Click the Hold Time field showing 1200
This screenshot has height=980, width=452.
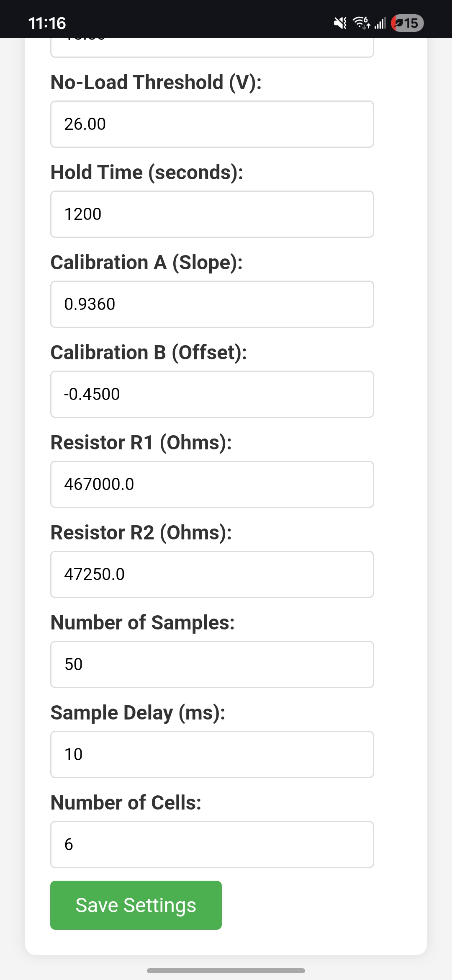click(x=212, y=214)
